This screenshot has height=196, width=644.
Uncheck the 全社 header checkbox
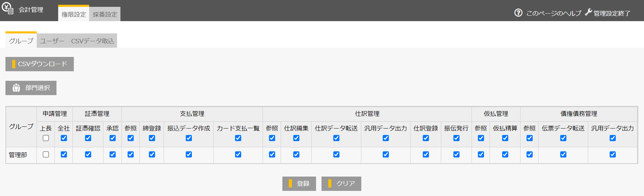click(64, 138)
